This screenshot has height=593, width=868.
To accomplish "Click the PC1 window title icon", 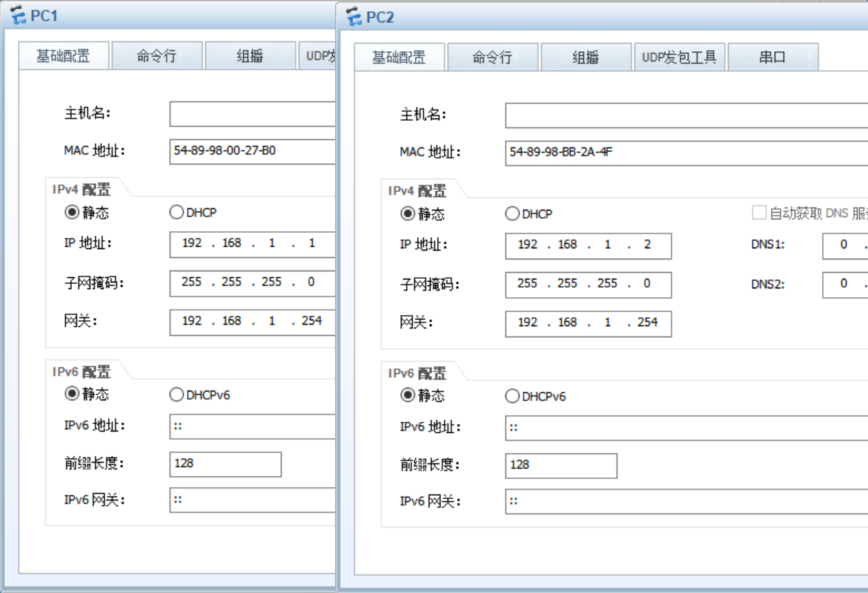I will click(x=19, y=16).
